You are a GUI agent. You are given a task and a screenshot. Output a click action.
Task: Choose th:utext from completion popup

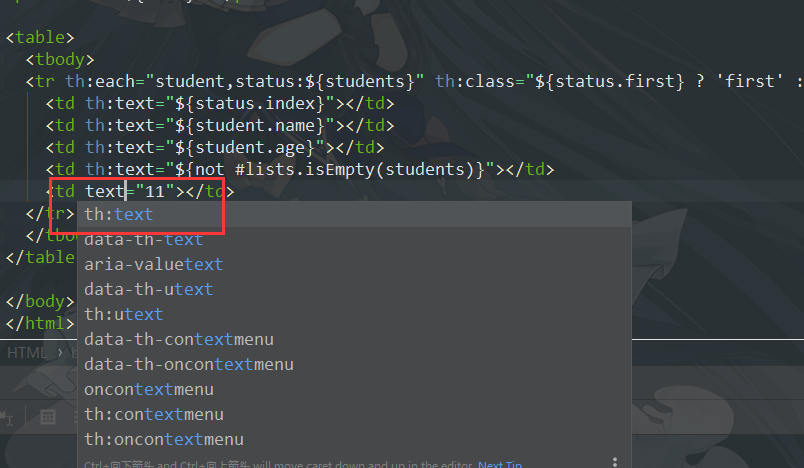tap(354, 314)
